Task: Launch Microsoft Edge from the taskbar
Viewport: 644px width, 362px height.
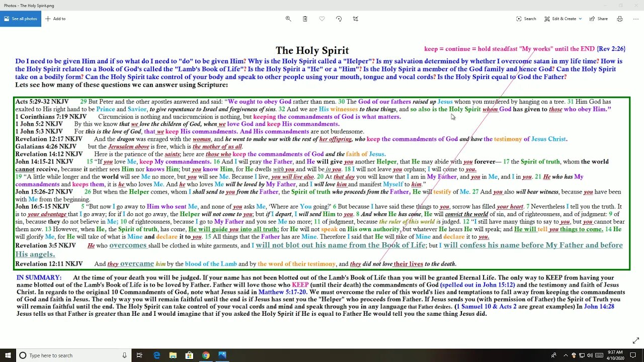Action: click(157, 355)
